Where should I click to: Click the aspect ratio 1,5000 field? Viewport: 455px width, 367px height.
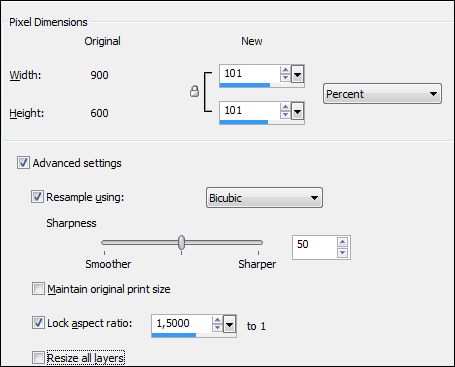[181, 323]
